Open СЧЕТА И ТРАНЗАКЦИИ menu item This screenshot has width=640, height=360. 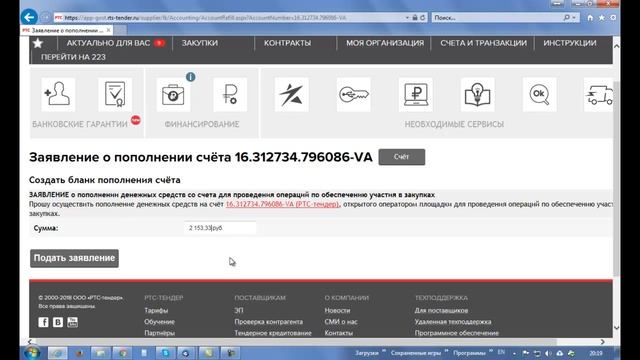483,43
